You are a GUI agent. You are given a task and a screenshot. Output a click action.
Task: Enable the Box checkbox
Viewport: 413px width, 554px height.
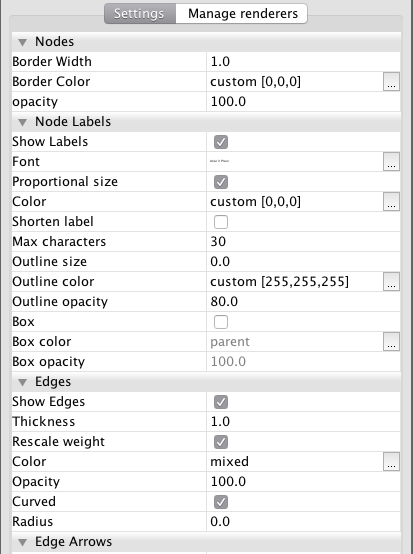[221, 322]
